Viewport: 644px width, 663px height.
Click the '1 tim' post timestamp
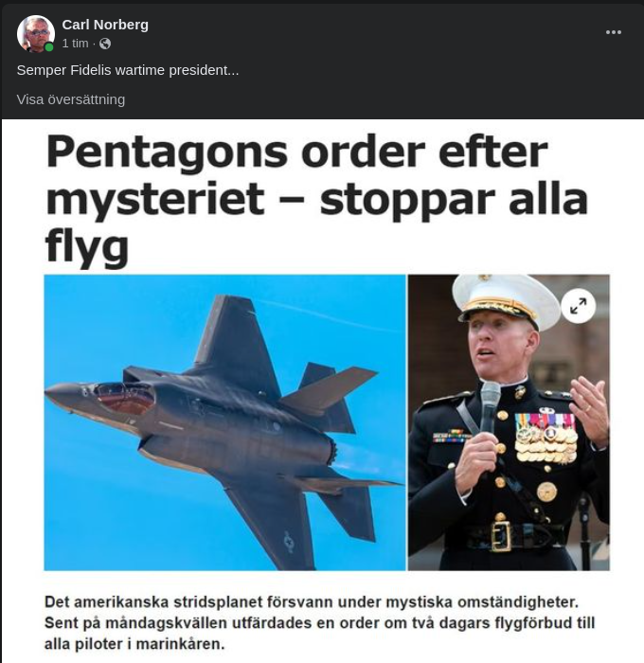(75, 44)
